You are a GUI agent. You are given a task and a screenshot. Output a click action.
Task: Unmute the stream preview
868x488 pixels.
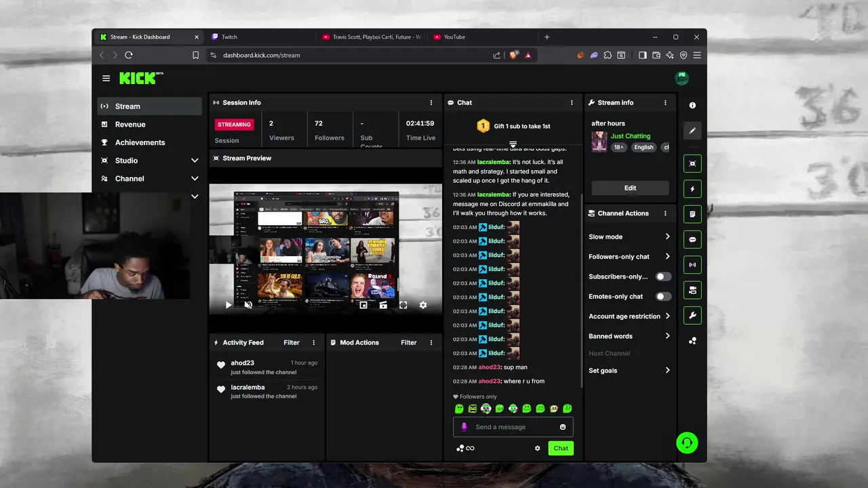point(248,305)
